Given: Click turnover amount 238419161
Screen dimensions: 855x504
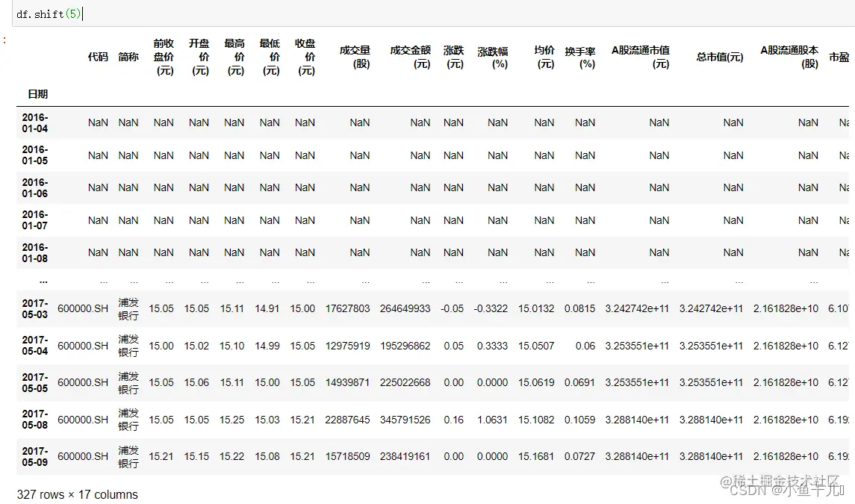Looking at the screenshot, I should [x=405, y=456].
